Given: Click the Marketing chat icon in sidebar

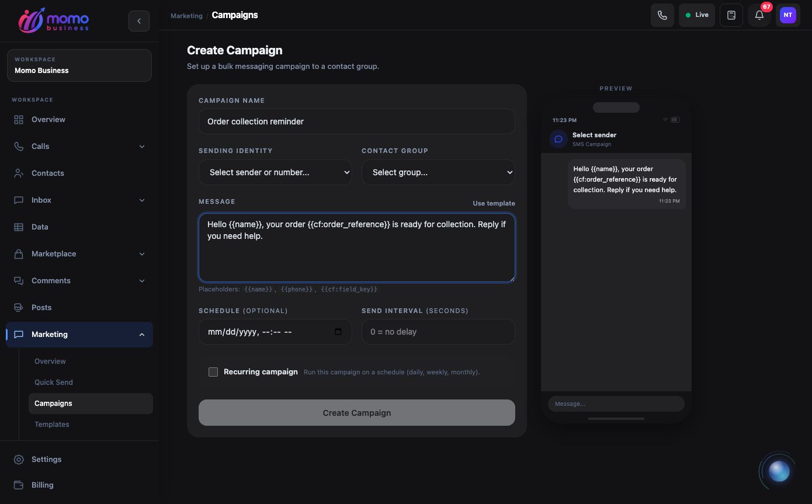Looking at the screenshot, I should point(19,335).
